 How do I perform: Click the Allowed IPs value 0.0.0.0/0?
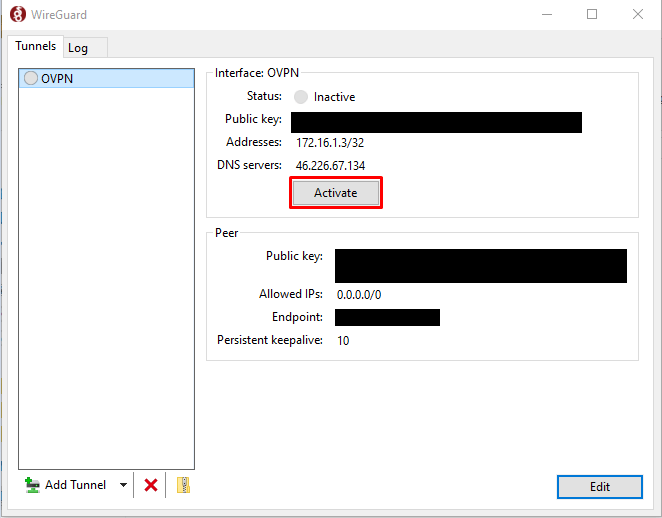[x=359, y=295]
